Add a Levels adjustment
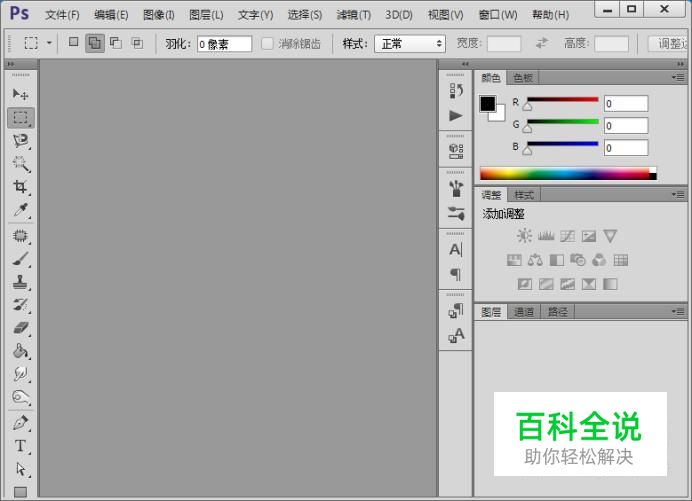Viewport: 692px width, 501px height. [546, 236]
